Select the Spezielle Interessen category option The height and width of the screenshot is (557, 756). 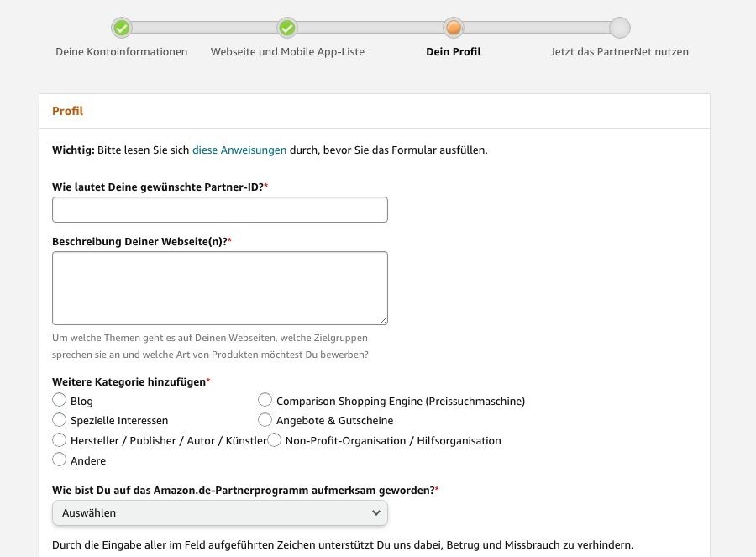[60, 419]
